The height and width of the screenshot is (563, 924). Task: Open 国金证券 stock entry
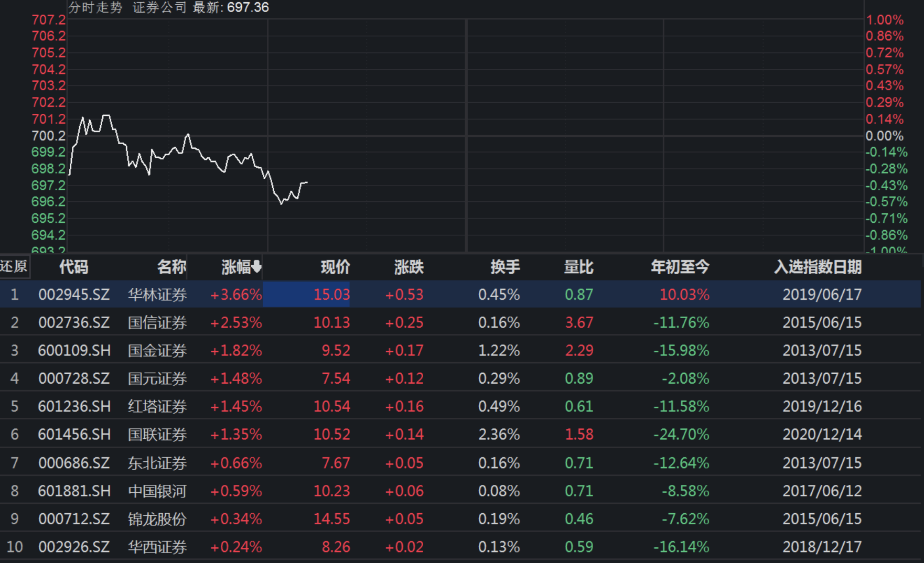(x=157, y=351)
